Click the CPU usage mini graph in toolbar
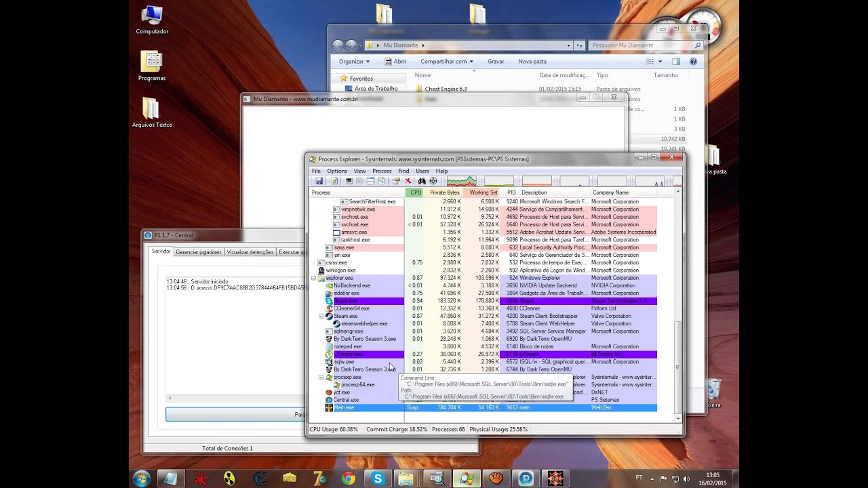Screen dimensions: 868x488 point(462,181)
